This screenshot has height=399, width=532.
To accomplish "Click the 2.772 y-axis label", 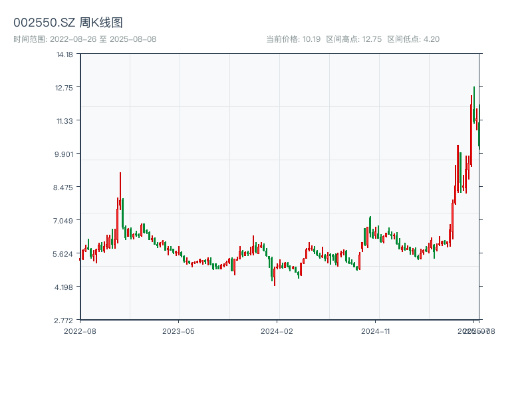I will [65, 321].
